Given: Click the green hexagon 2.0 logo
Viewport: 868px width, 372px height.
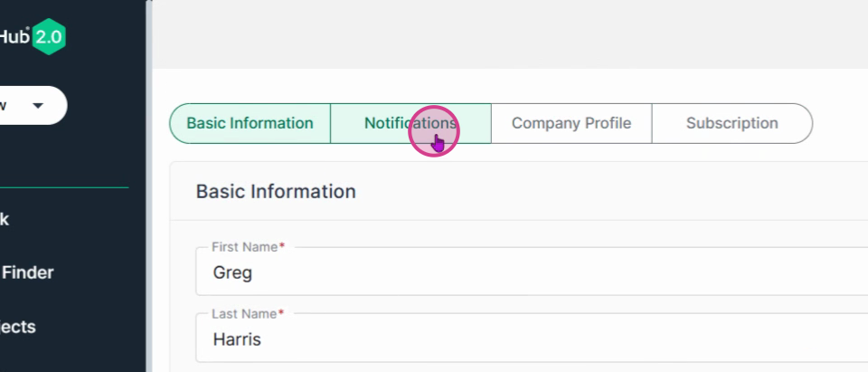Looking at the screenshot, I should coord(49,36).
